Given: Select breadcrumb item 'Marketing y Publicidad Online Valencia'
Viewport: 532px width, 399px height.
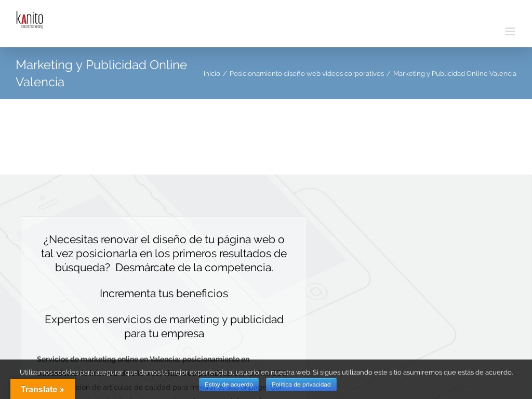Looking at the screenshot, I should [455, 73].
